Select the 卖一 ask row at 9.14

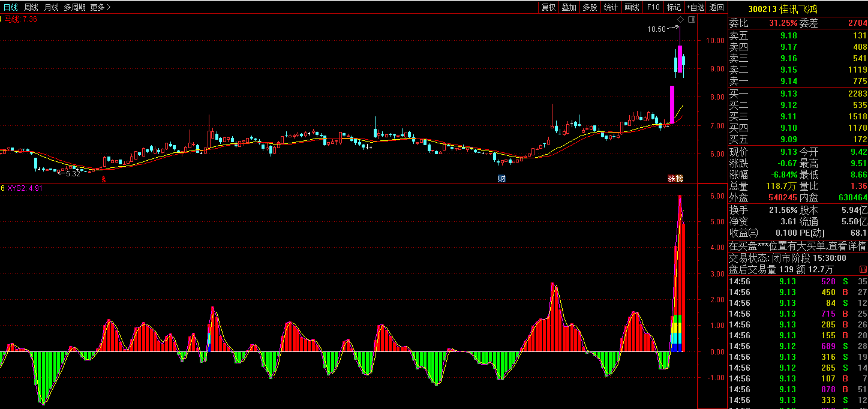798,82
